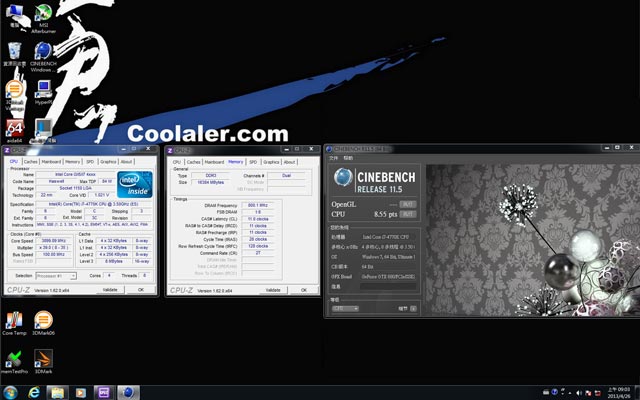Open Graphics tab in right CPU-Z window
The image size is (640, 400).
point(271,162)
